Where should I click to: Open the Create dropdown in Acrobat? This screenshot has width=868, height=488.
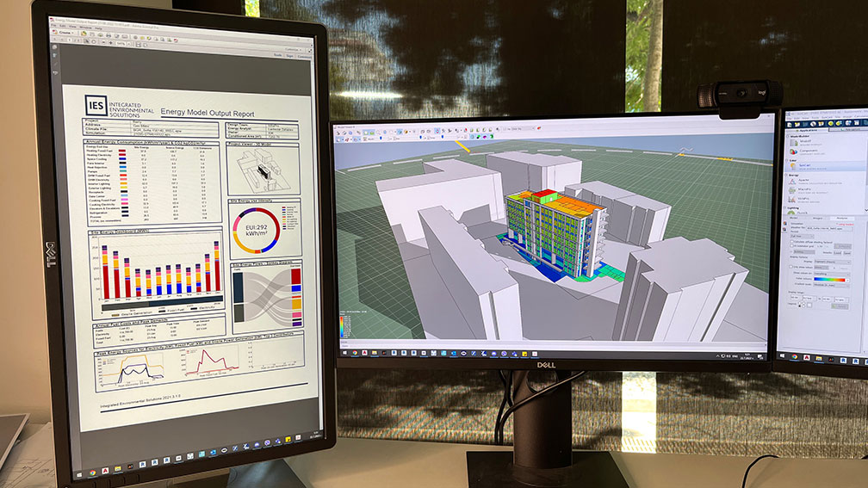[65, 33]
